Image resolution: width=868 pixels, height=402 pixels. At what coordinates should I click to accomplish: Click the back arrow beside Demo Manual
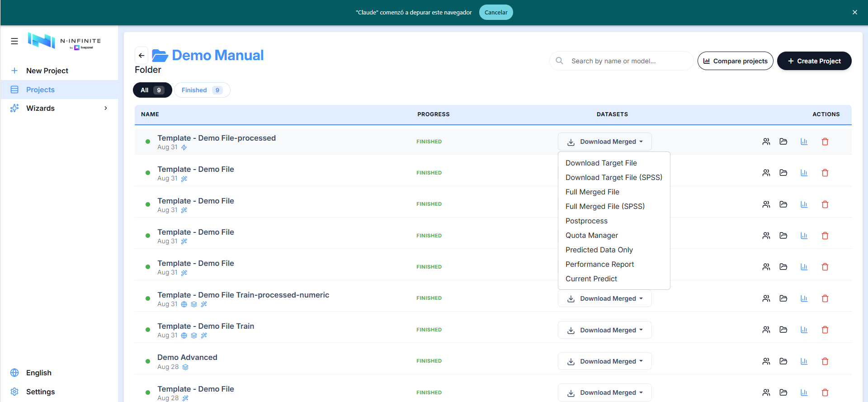coord(142,55)
